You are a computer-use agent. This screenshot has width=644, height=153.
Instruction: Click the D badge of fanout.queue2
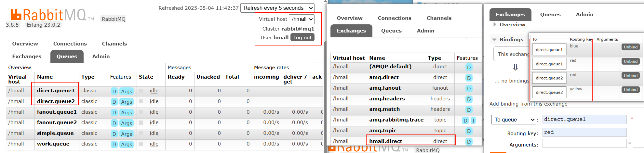[x=114, y=123]
